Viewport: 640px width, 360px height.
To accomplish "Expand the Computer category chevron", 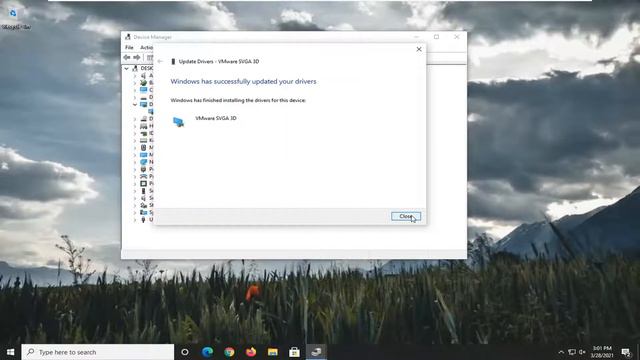I will (135, 90).
